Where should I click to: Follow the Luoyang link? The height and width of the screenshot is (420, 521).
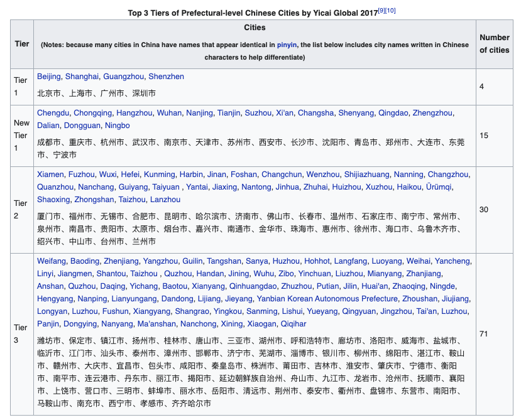coord(387,261)
